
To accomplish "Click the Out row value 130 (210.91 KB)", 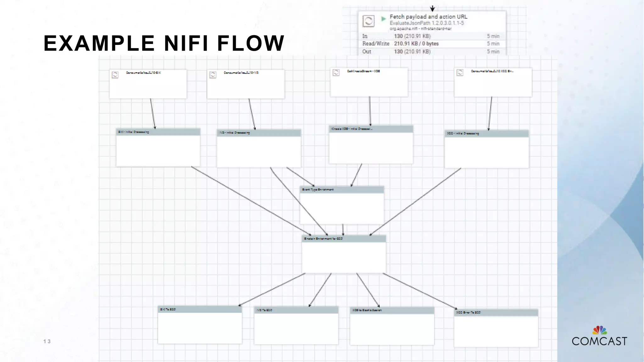I will tap(412, 52).
